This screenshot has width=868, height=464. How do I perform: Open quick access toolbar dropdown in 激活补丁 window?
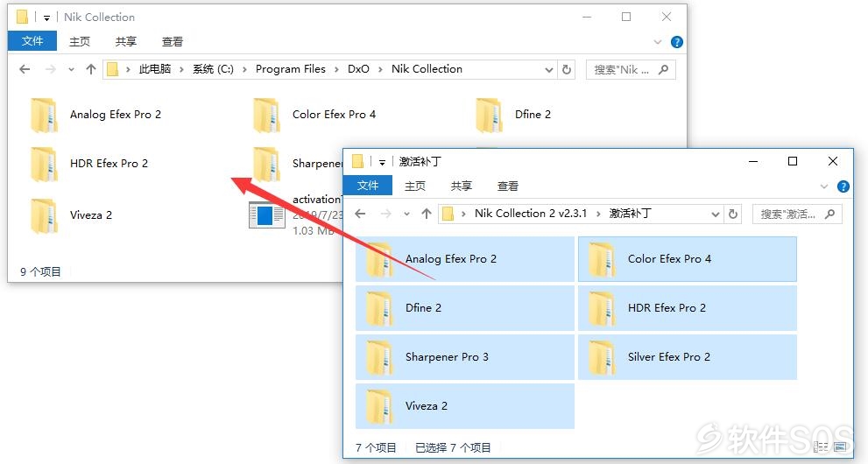(x=382, y=162)
